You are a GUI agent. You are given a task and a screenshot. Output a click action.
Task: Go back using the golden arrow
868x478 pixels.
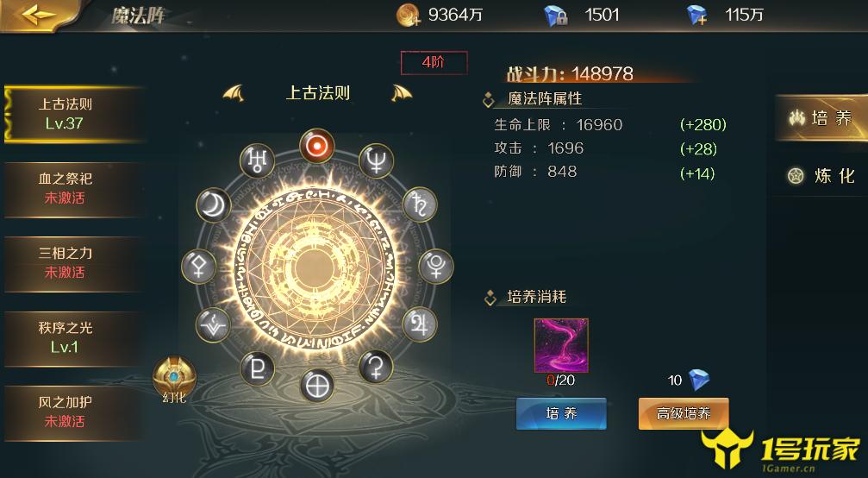point(39,15)
